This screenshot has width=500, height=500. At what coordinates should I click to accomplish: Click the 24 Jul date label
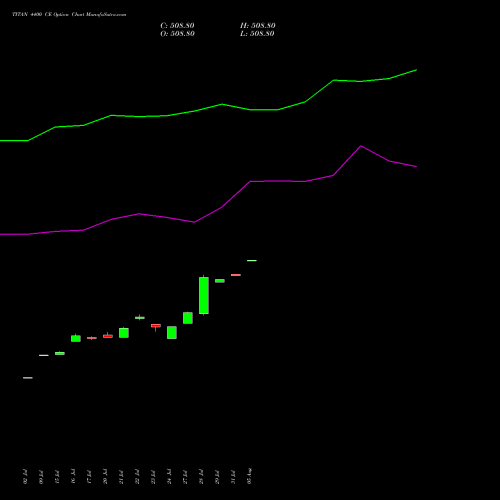169,477
